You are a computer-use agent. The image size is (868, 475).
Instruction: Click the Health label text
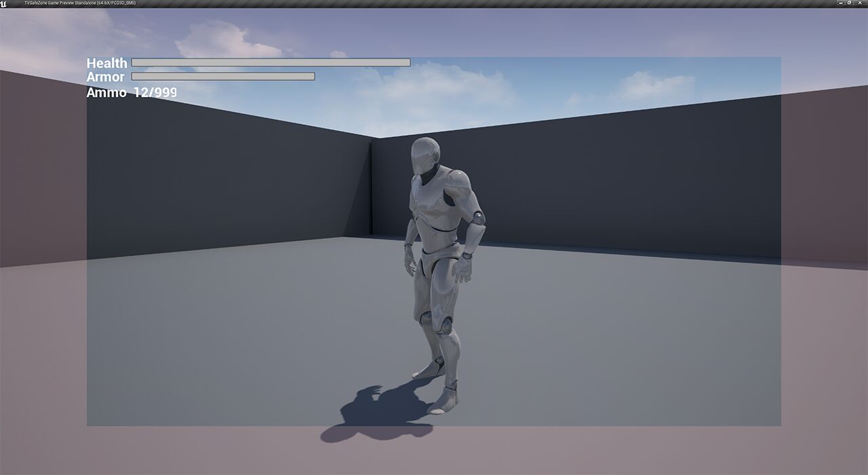(107, 63)
